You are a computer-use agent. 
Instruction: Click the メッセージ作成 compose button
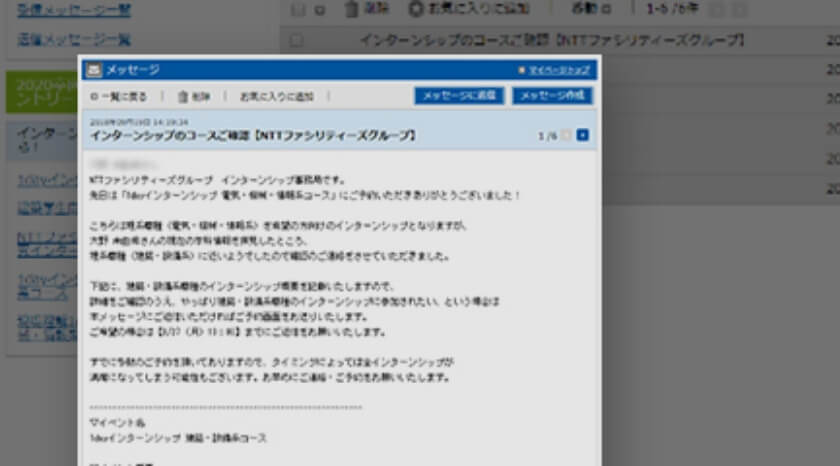552,95
